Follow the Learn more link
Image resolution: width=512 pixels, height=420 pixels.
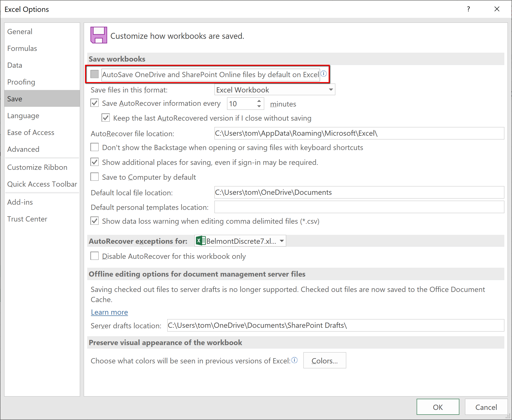tap(109, 312)
